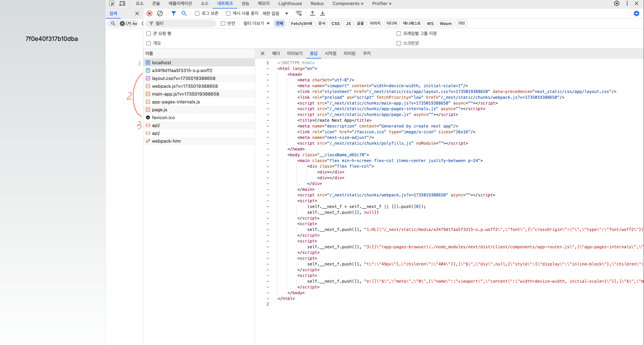This screenshot has height=345, width=644.
Task: Filter requests by CSS type
Action: pos(336,24)
